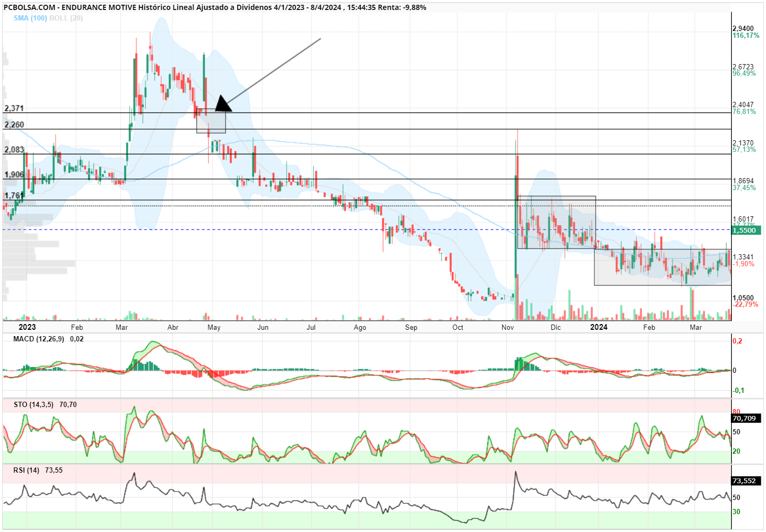766x532 pixels.
Task: Click the -0,1 MACD scale value
Action: tap(739, 390)
